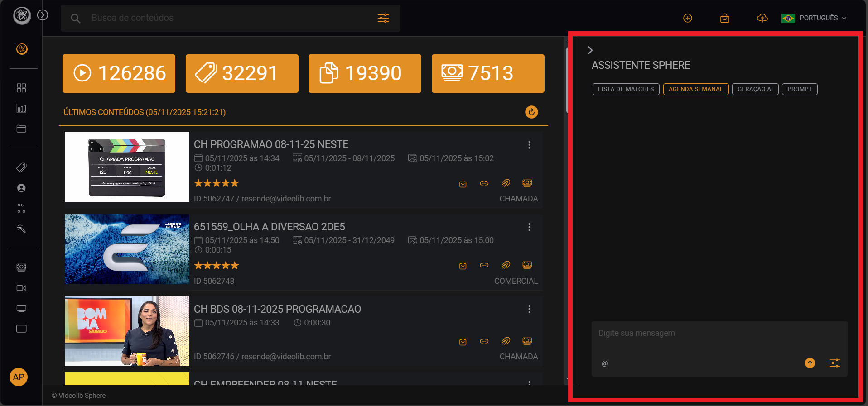This screenshot has width=868, height=406.
Task: Copy link of CH PROGRAMAO content
Action: coord(484,183)
